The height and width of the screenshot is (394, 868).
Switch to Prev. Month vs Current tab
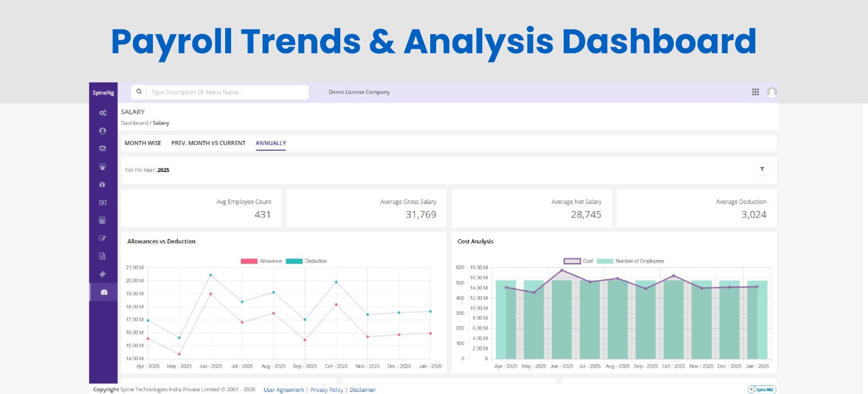[208, 143]
